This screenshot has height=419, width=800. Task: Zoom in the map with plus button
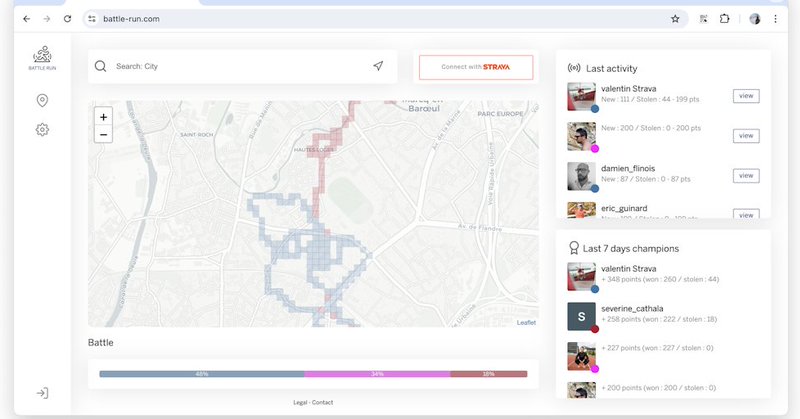[x=104, y=117]
